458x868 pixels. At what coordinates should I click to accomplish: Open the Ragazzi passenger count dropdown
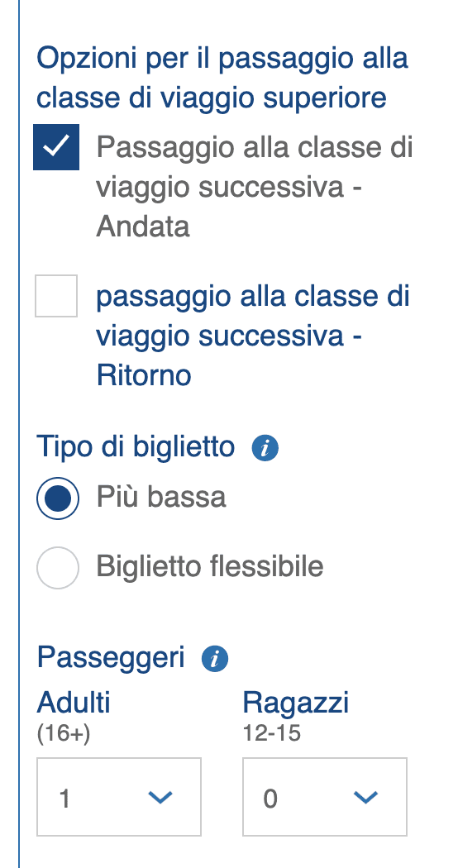(x=325, y=797)
